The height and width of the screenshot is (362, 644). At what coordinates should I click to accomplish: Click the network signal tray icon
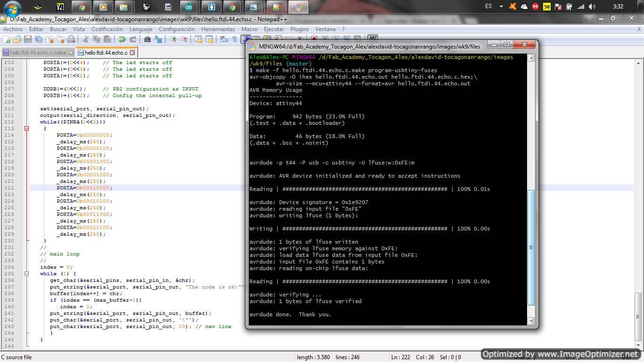[x=581, y=7]
